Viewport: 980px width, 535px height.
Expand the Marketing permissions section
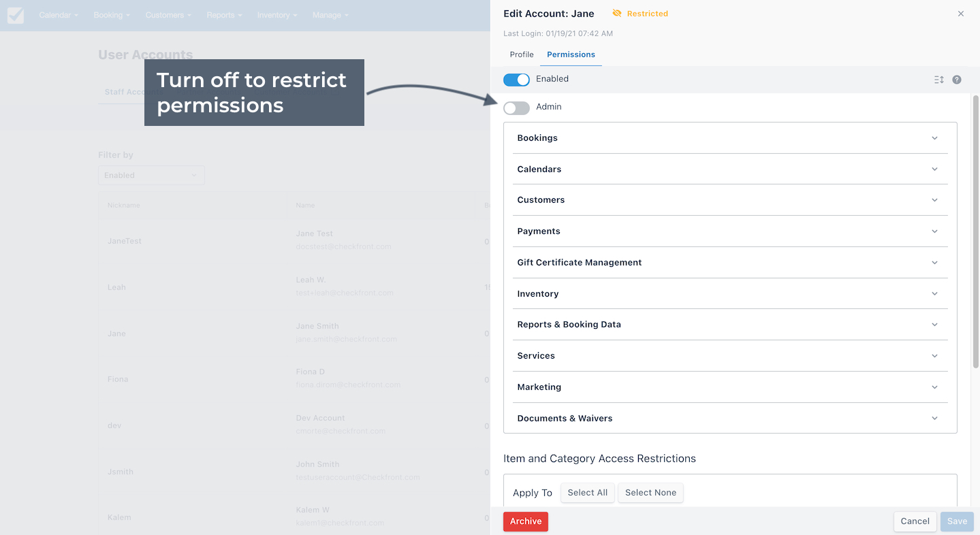(730, 387)
